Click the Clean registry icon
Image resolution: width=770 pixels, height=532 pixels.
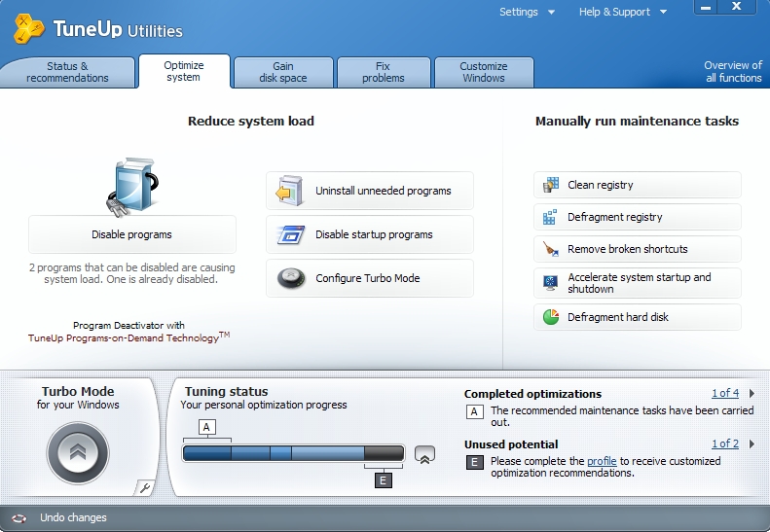551,185
